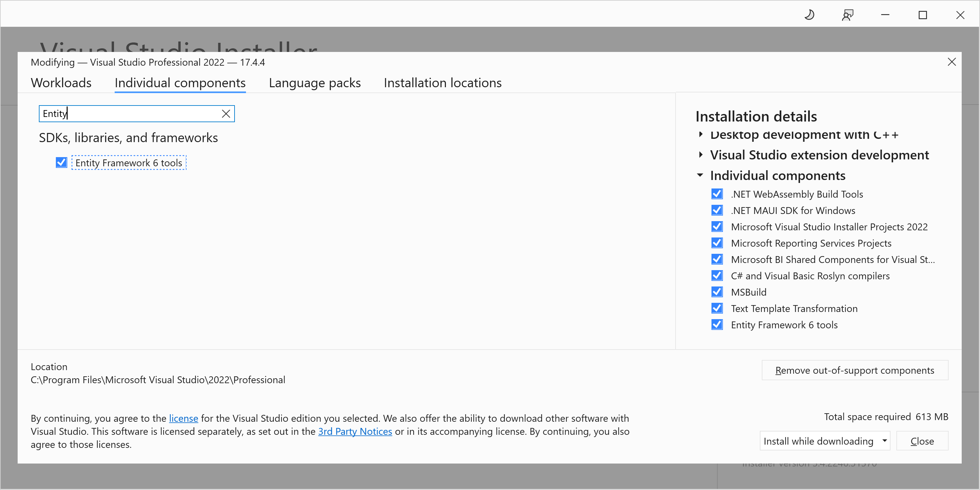Uncheck C# and Visual Basic Roslyn compilers
Image resolution: width=980 pixels, height=490 pixels.
(717, 276)
